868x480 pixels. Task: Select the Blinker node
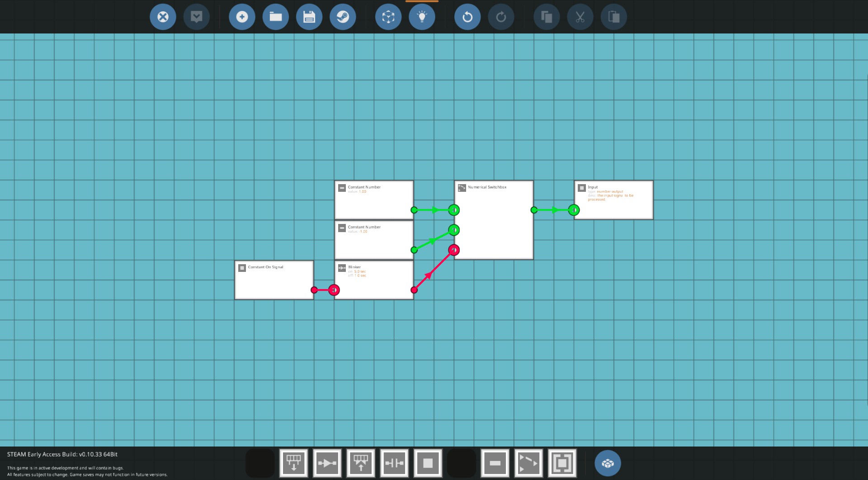point(374,280)
